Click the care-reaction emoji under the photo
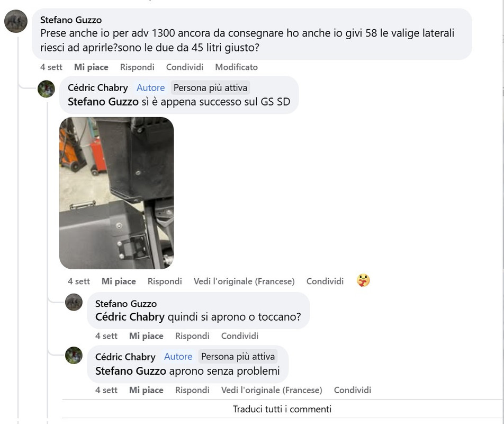This screenshot has height=424, width=504. click(x=363, y=280)
